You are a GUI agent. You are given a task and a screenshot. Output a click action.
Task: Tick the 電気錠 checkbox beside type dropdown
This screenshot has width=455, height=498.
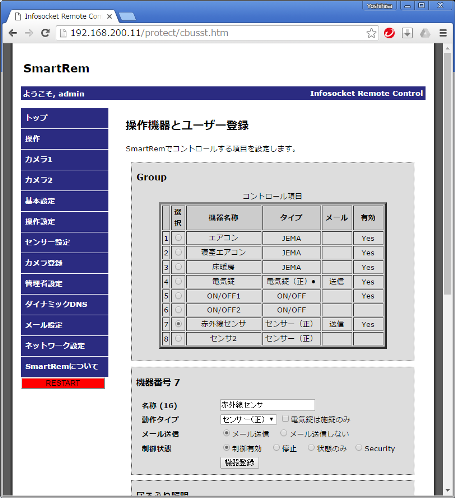point(285,419)
